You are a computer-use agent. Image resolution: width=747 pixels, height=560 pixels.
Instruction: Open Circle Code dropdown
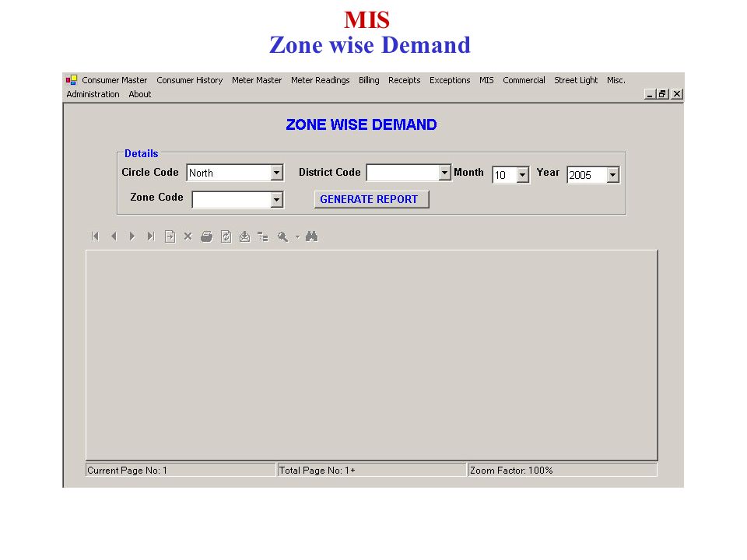tap(276, 173)
